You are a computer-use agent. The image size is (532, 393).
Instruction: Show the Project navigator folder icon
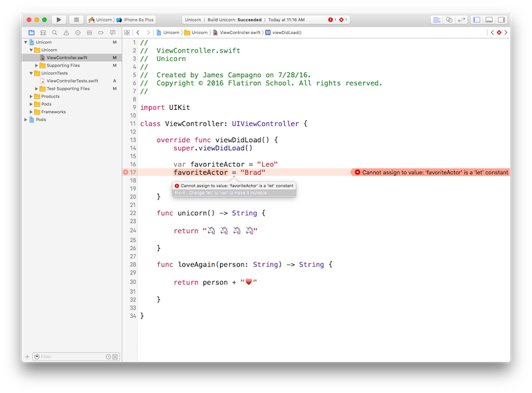point(31,33)
